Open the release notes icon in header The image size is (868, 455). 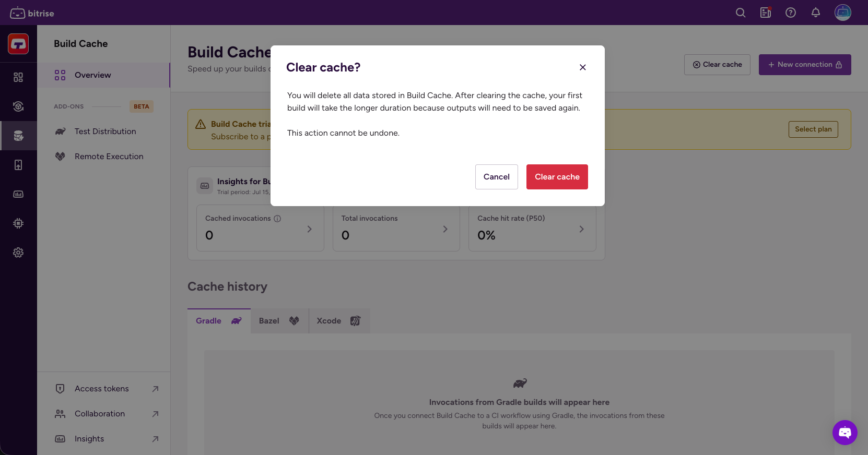pyautogui.click(x=765, y=13)
